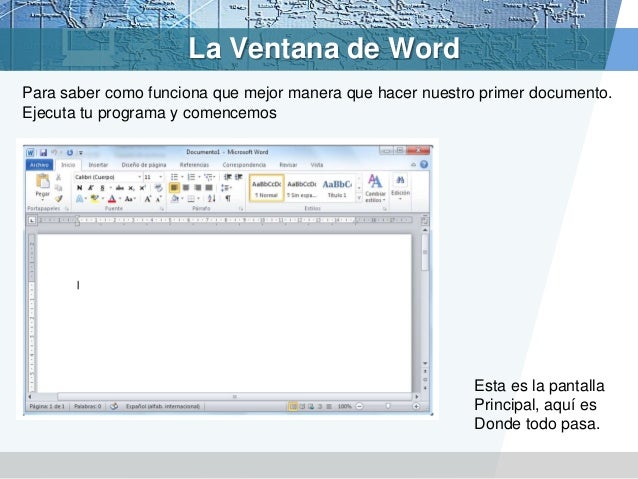The image size is (638, 479).
Task: Justify the paragraph text
Action: (209, 188)
